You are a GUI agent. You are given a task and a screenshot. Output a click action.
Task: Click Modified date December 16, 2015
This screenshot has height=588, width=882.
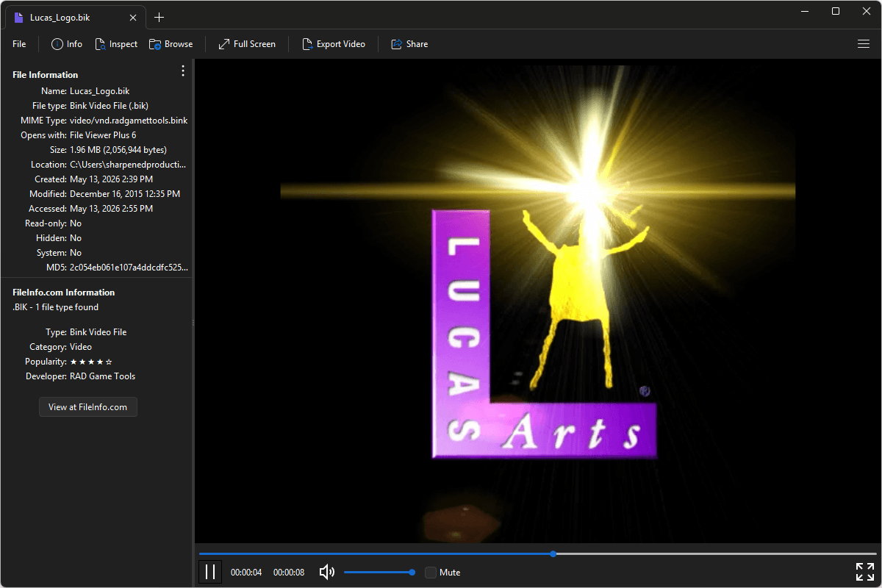tap(125, 194)
